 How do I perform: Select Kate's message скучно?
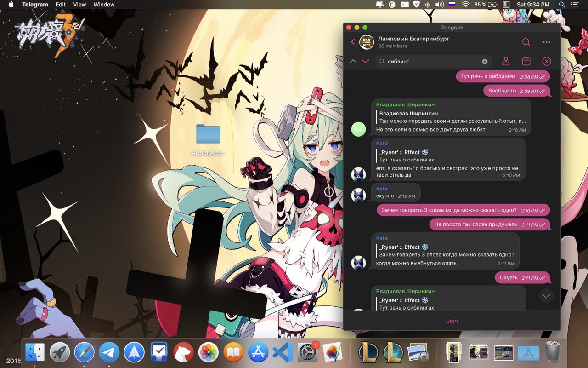[x=396, y=192]
